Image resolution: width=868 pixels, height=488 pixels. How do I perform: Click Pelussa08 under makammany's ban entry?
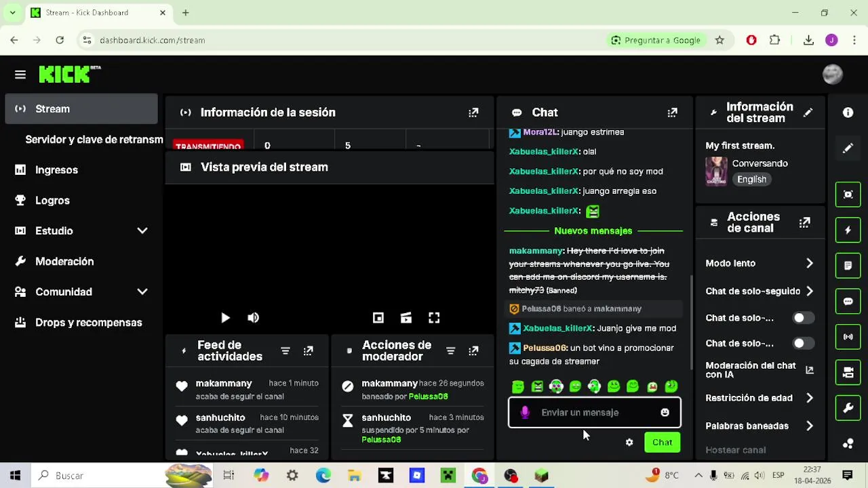(x=428, y=396)
